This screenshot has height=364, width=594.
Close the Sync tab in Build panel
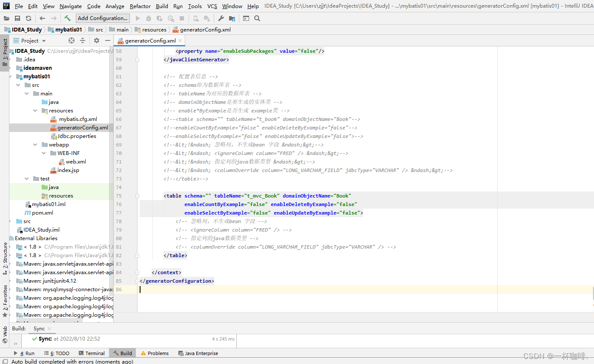tap(49, 329)
